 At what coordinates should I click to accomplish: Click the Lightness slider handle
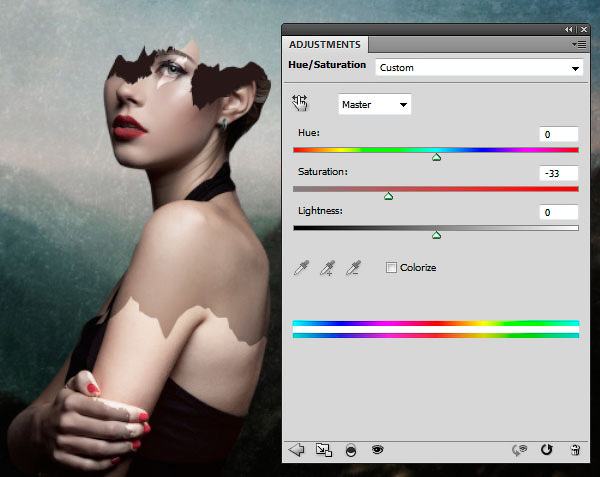(436, 235)
